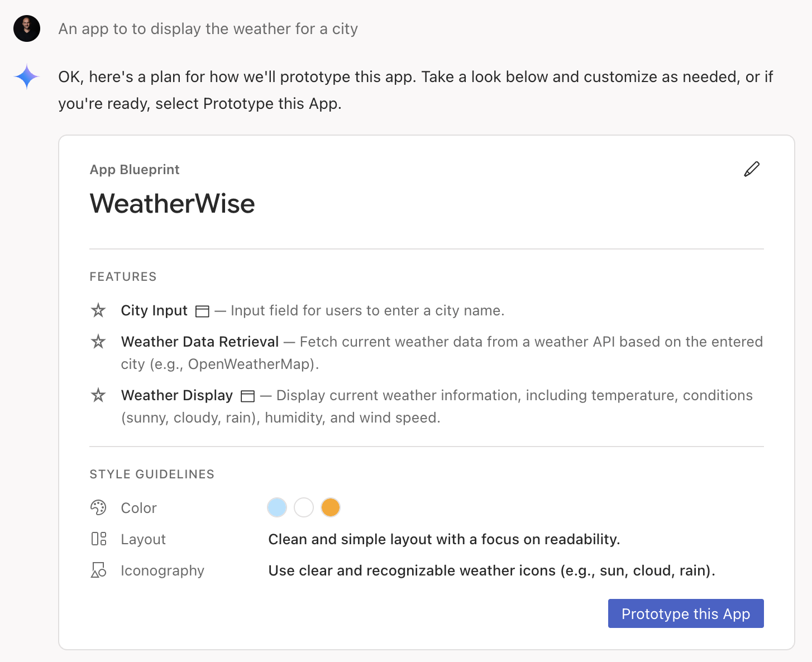
Task: Click the Layout grid icon
Action: (98, 539)
